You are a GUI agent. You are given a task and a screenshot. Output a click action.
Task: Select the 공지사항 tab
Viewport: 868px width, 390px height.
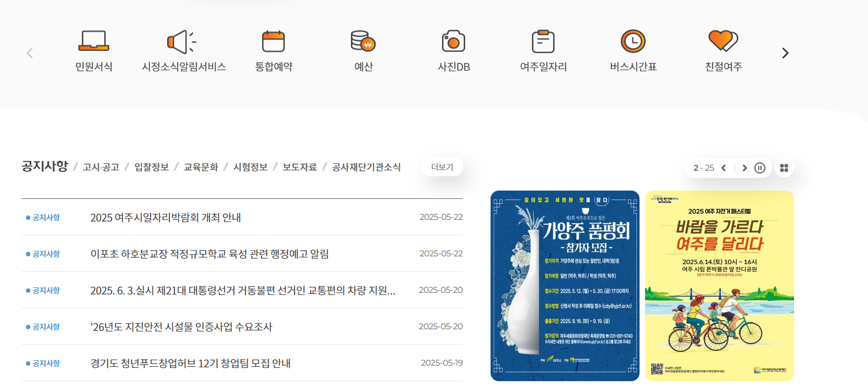click(45, 166)
